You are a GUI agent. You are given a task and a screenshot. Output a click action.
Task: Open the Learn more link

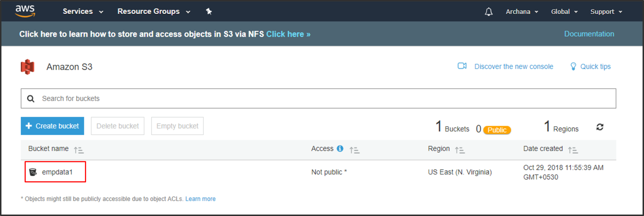click(200, 199)
